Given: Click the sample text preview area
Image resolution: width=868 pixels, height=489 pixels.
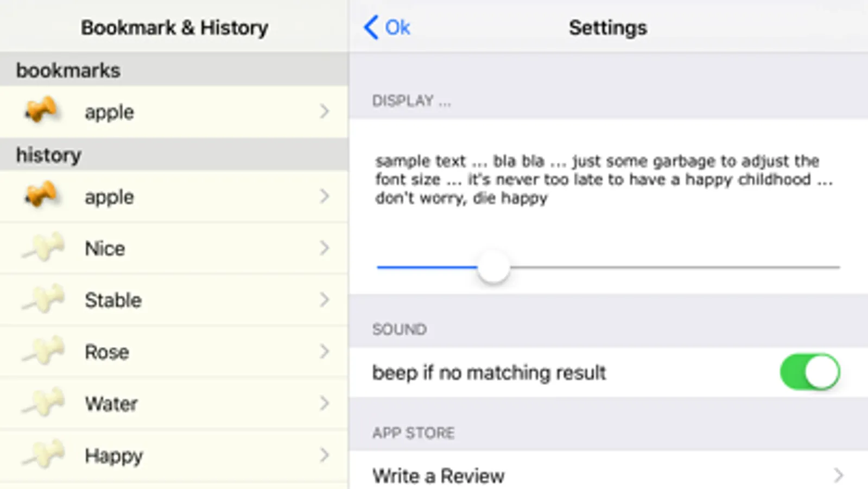Looking at the screenshot, I should [x=604, y=179].
